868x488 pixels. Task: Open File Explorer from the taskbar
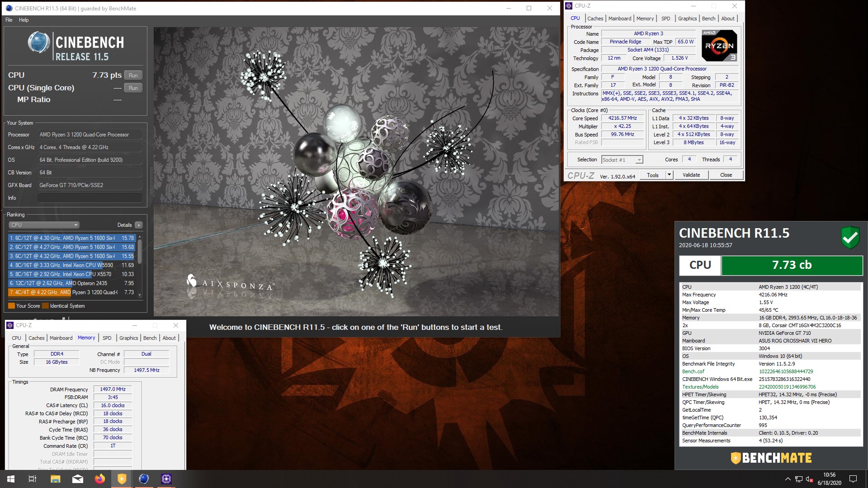[55, 479]
